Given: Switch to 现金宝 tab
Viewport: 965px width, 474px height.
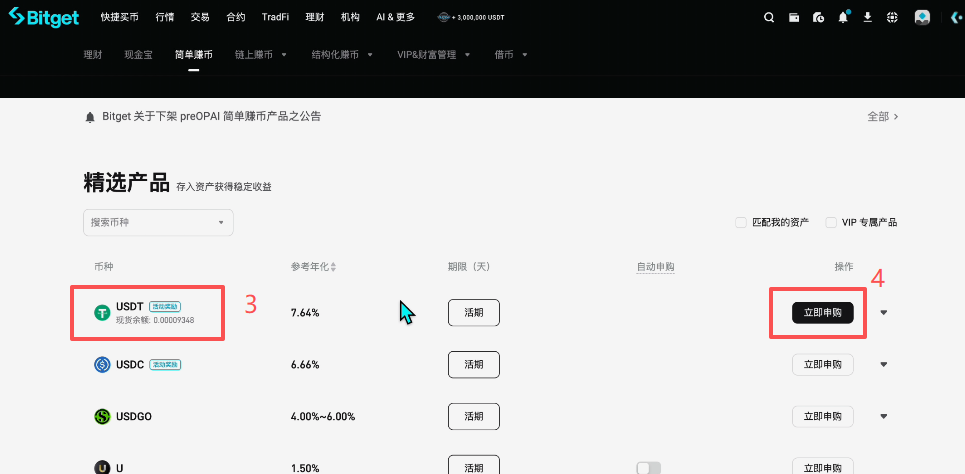Looking at the screenshot, I should click(x=138, y=55).
